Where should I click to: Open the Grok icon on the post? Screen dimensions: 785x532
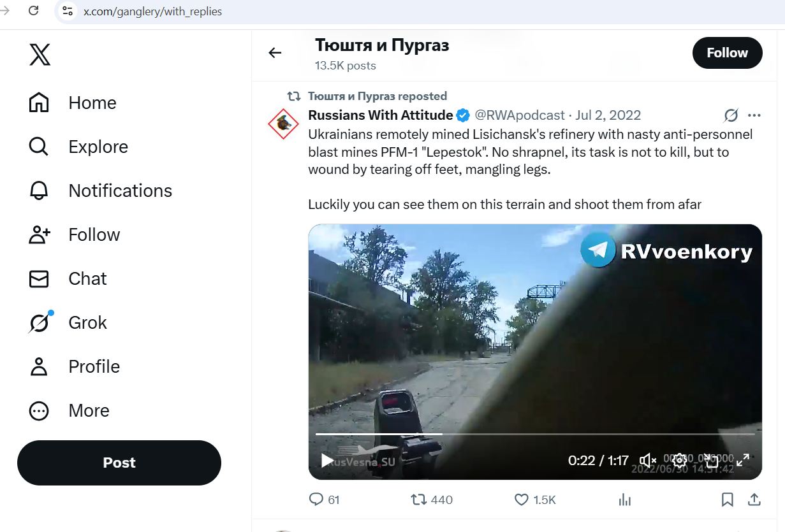(x=731, y=115)
